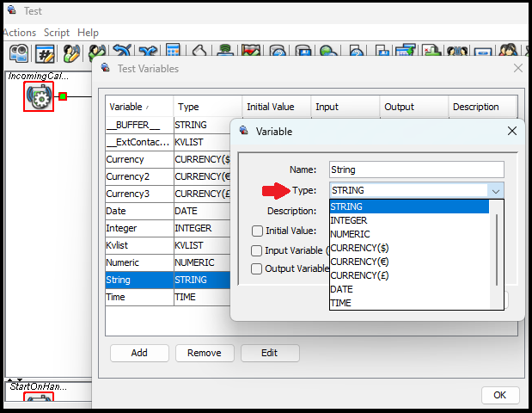Open the Script menu
This screenshot has width=532, height=413.
[57, 33]
